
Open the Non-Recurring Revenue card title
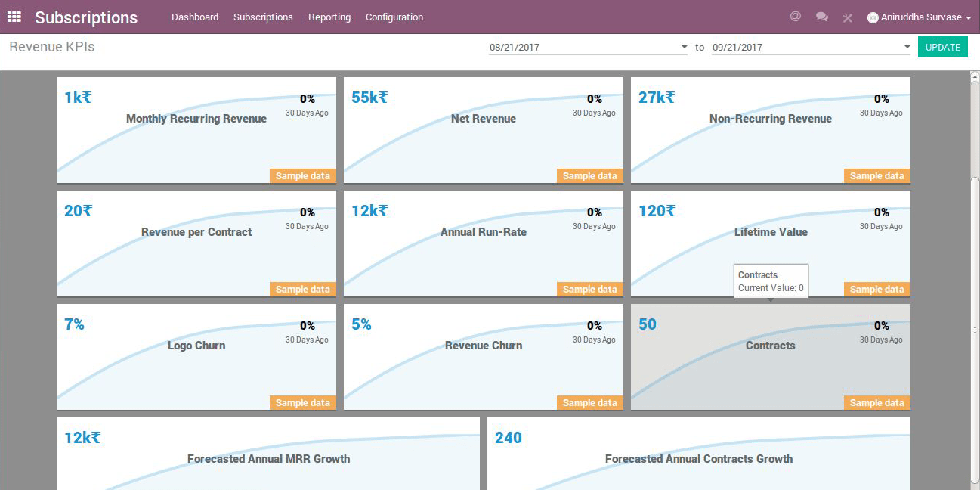771,119
